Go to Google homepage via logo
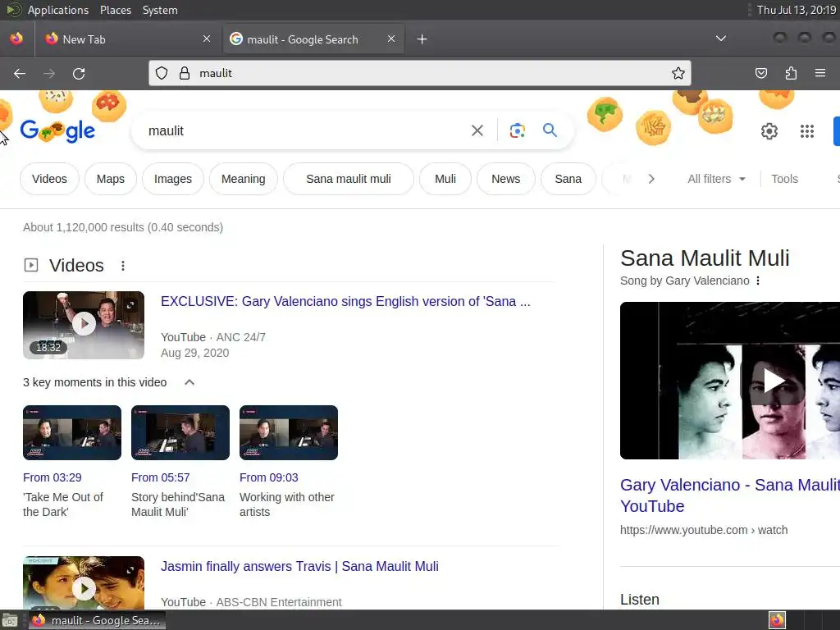840x630 pixels. (58, 130)
